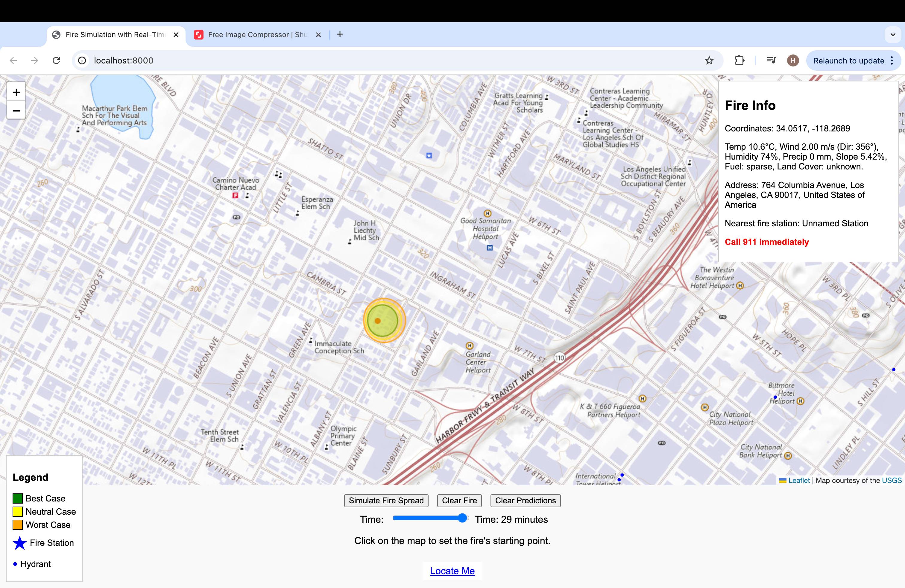Screen dimensions: 905x588
Task: Click Simulate Fire Spread button
Action: pos(386,501)
